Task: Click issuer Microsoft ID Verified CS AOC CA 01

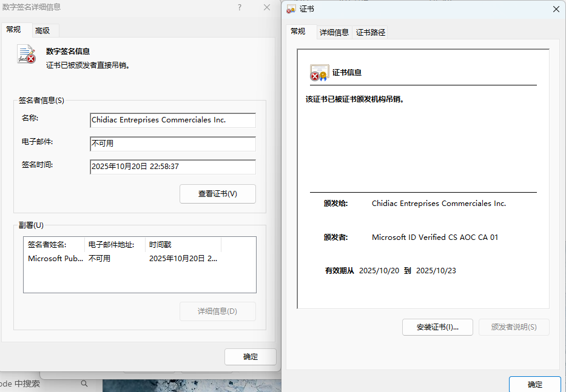Action: [x=435, y=238]
